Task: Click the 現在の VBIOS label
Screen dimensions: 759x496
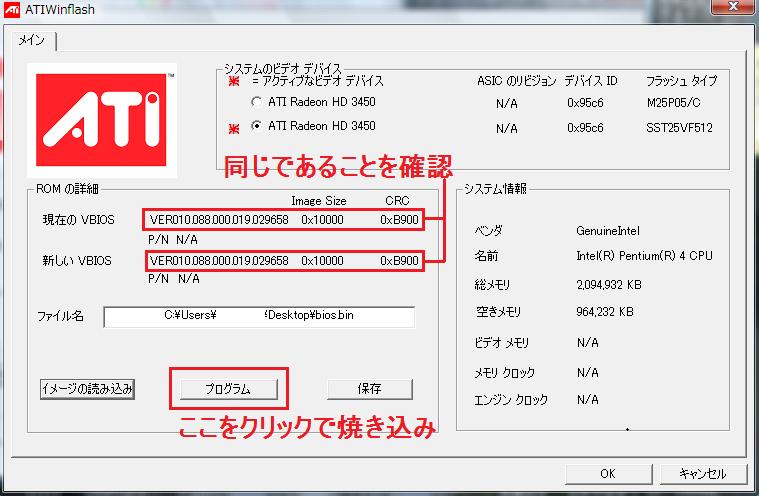Action: (x=78, y=220)
